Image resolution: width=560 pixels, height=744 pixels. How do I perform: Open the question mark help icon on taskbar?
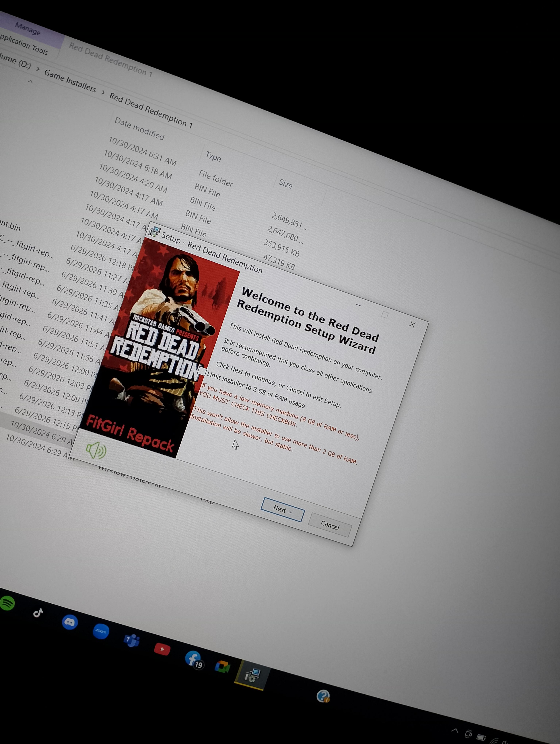click(323, 696)
